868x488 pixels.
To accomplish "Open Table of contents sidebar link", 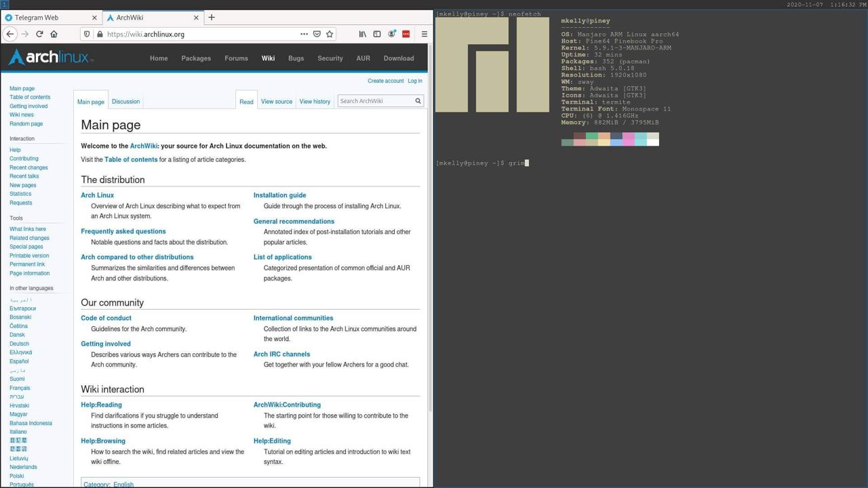I will pos(30,97).
